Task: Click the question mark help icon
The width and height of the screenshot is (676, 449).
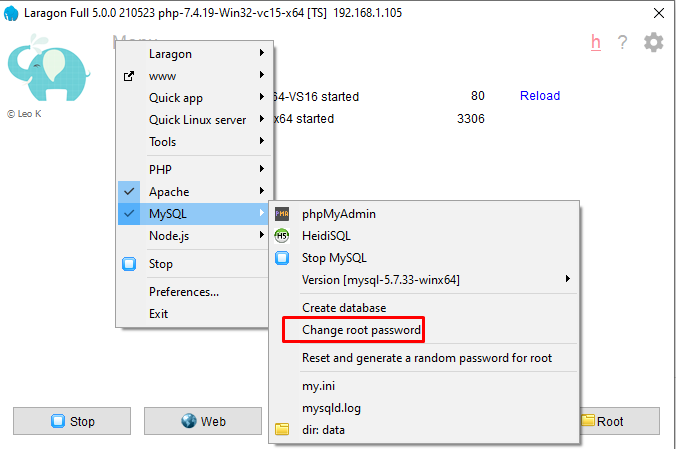Action: click(622, 42)
